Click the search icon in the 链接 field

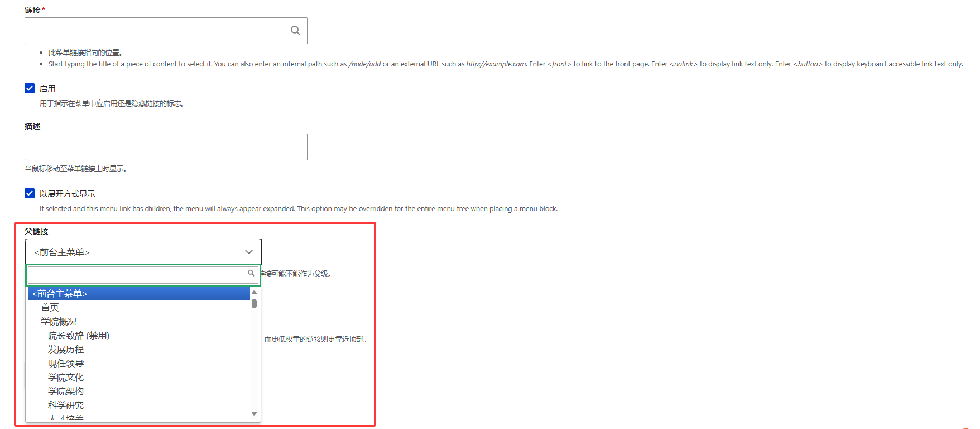click(295, 31)
